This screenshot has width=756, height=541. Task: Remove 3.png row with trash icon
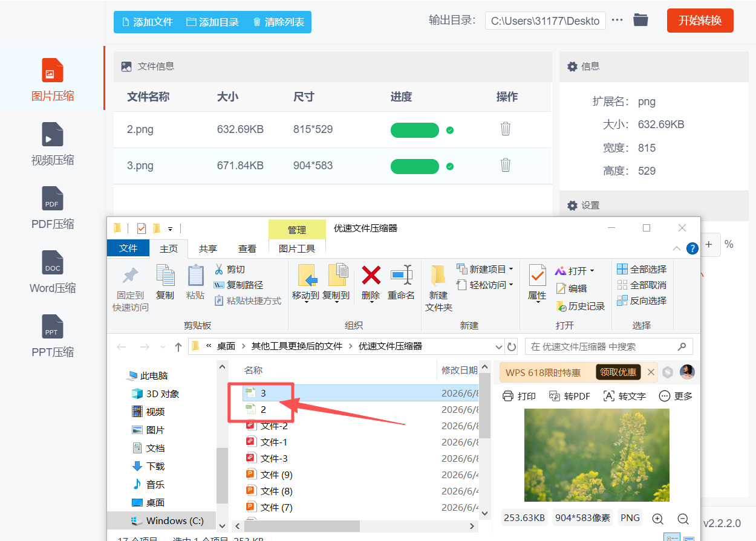coord(506,165)
